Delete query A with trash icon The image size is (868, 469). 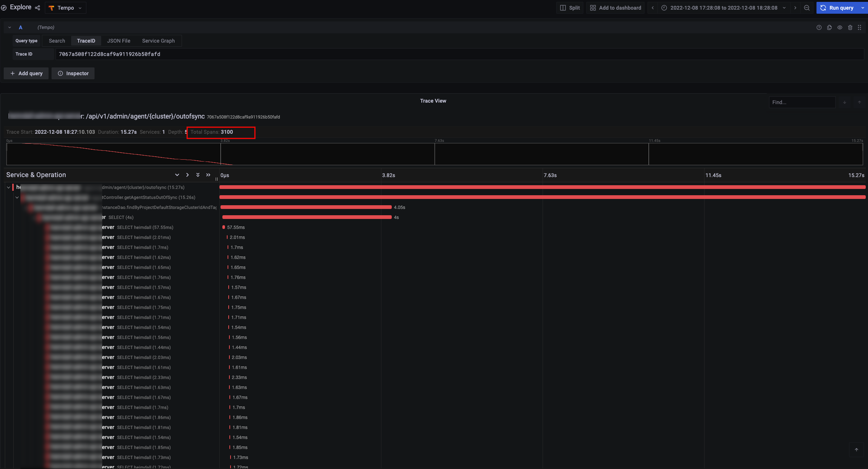[x=850, y=27]
